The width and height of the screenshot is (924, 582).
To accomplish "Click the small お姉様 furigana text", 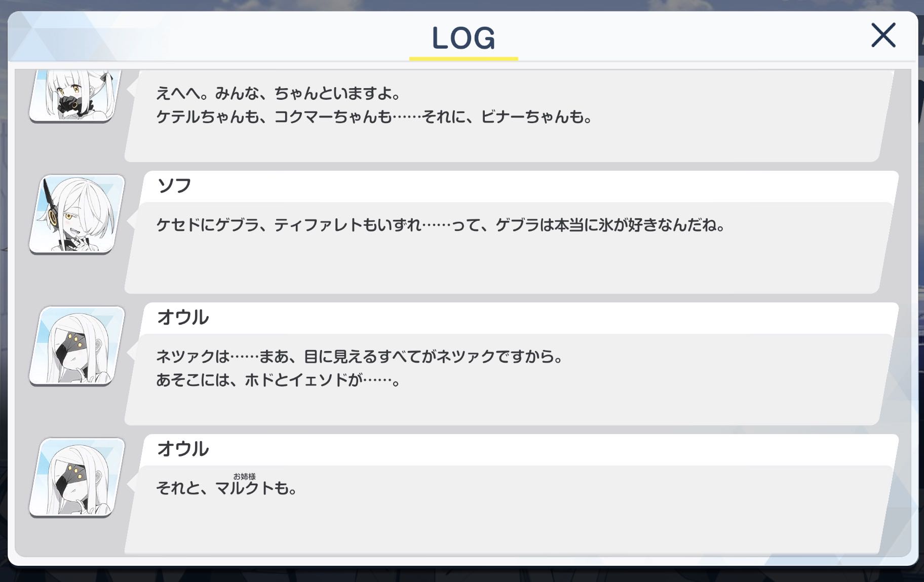I will pos(244,476).
